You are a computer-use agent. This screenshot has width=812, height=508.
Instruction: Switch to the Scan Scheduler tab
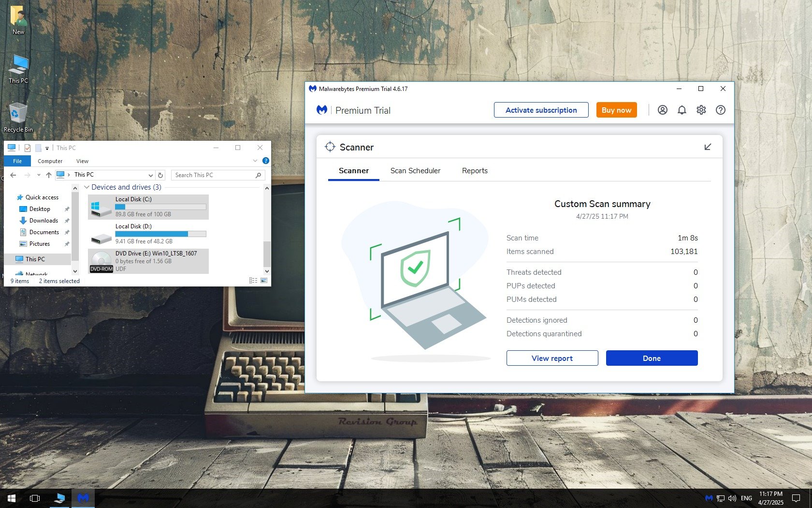pos(416,171)
